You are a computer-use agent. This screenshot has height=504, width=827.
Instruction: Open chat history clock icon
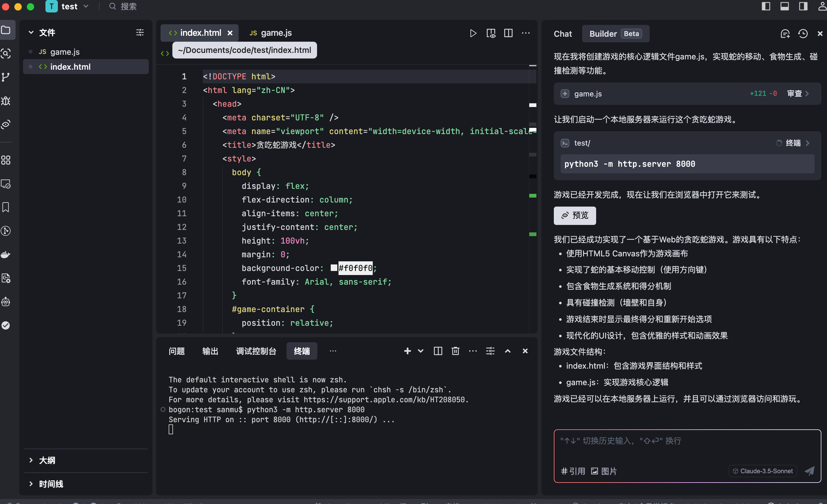click(x=803, y=34)
